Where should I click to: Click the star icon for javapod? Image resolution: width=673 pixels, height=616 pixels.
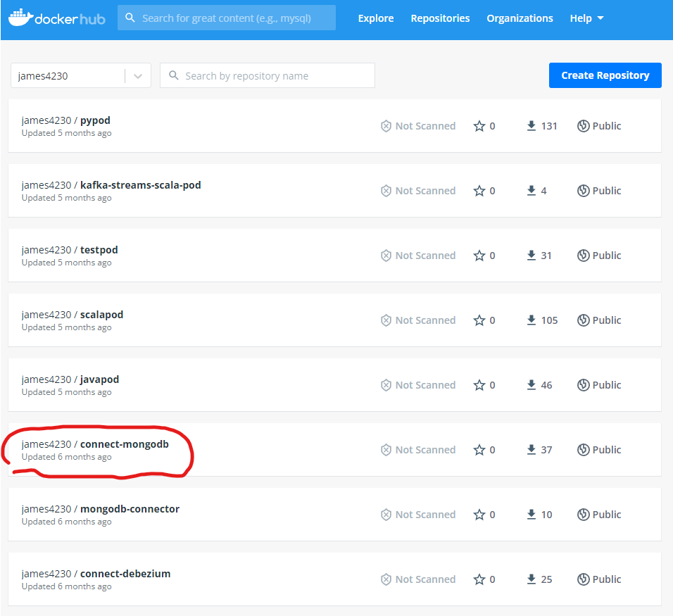pos(479,385)
